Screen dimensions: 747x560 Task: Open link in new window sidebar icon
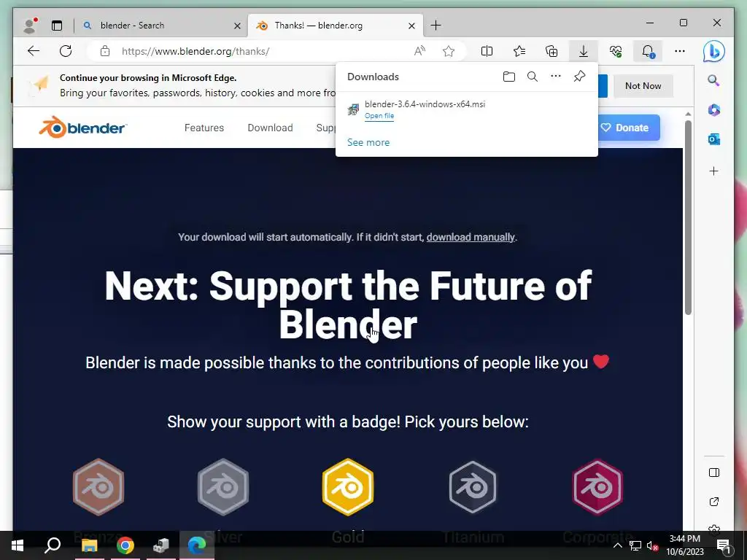pyautogui.click(x=713, y=502)
